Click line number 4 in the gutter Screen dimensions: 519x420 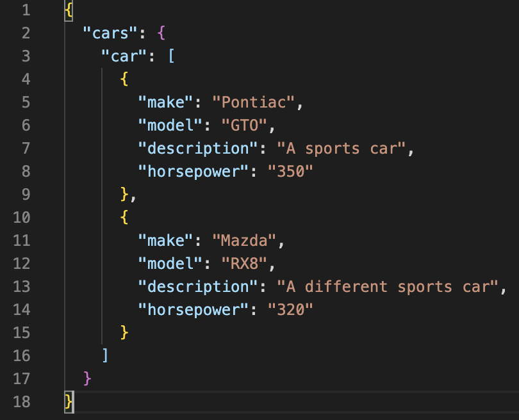[x=26, y=79]
